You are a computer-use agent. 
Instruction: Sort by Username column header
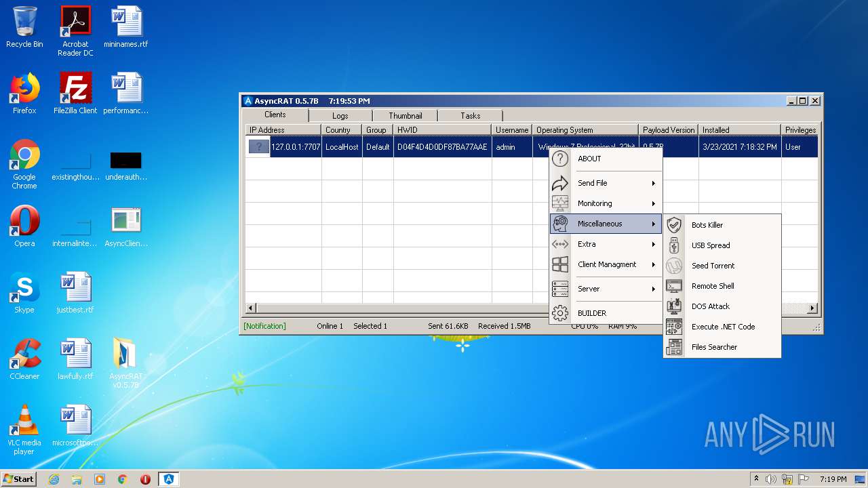[x=512, y=129]
